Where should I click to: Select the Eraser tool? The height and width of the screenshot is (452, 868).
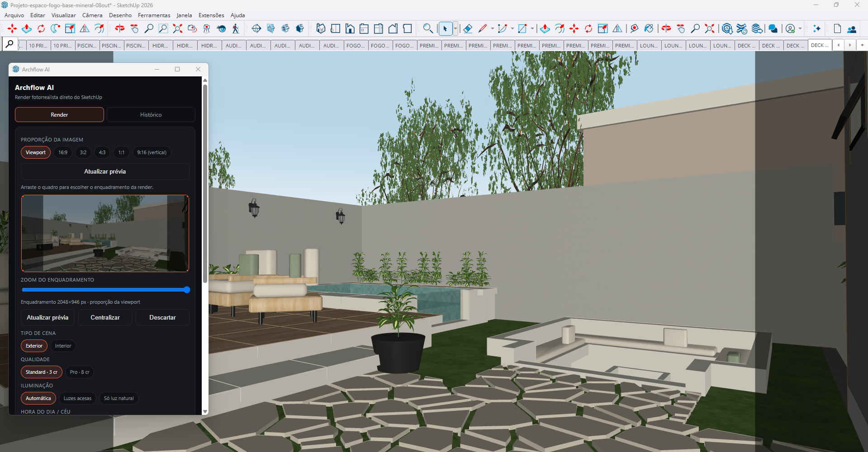point(468,28)
